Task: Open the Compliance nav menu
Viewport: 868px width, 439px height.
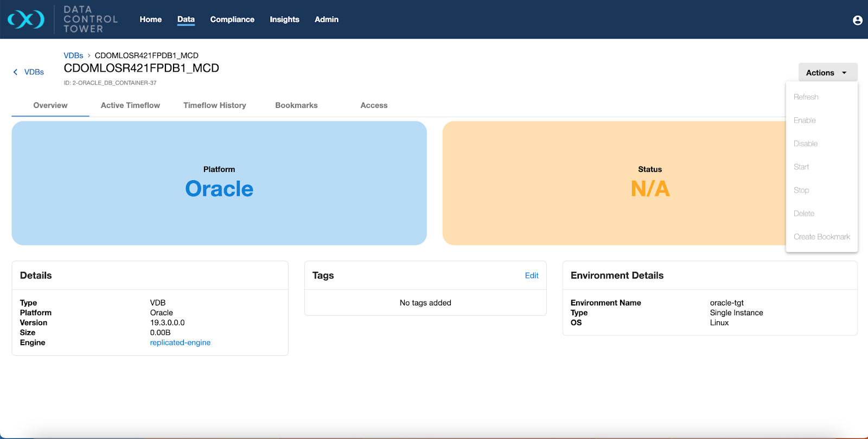Action: coord(232,20)
